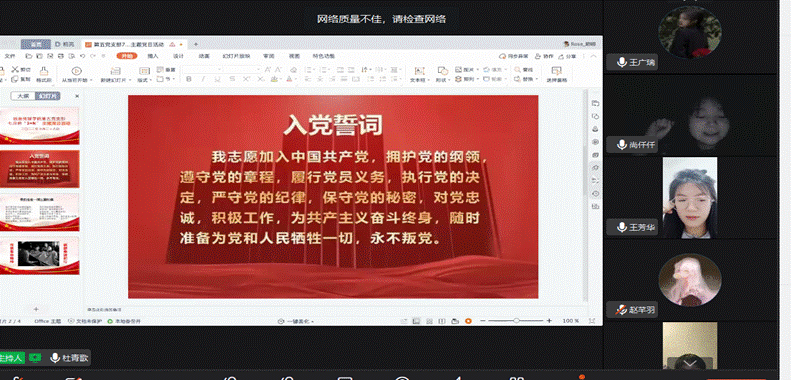Toggle bold formatting button
The width and height of the screenshot is (791, 380).
point(189,79)
